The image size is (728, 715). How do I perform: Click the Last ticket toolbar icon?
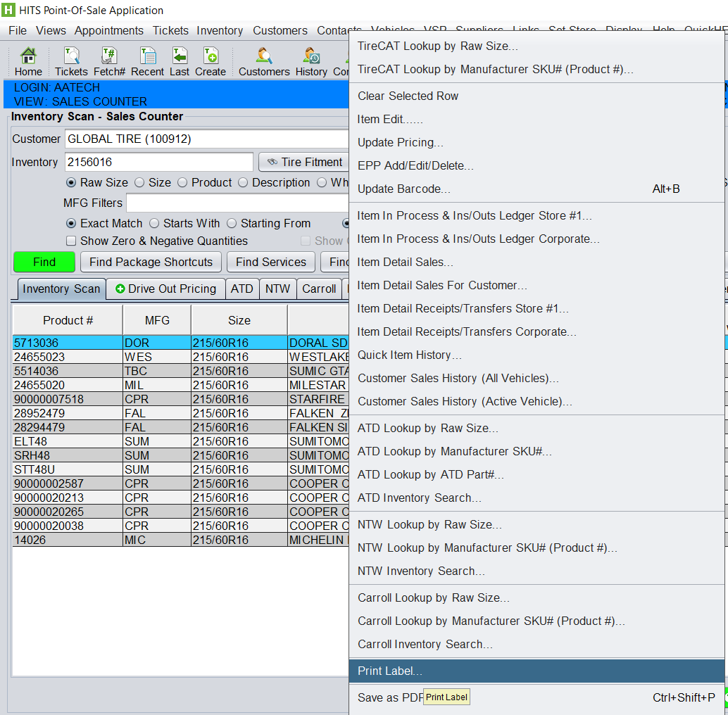coord(180,61)
